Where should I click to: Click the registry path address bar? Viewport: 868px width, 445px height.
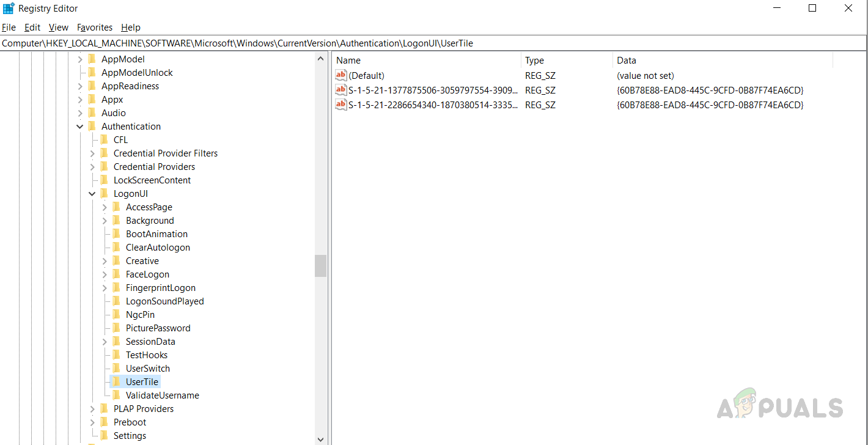433,43
